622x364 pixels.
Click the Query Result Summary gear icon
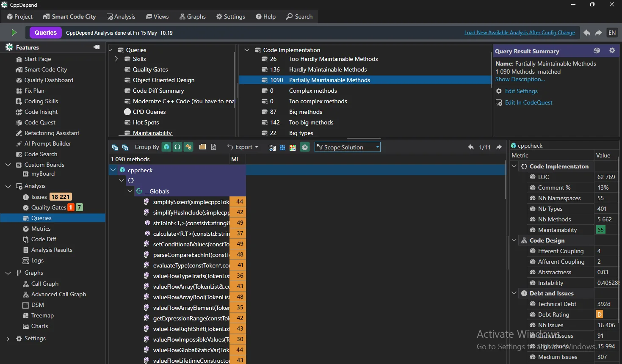click(612, 51)
